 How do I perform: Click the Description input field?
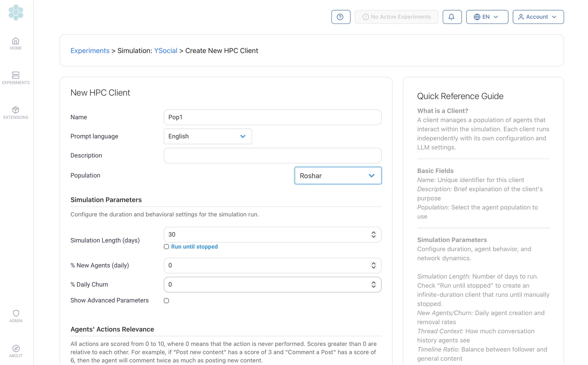[272, 155]
